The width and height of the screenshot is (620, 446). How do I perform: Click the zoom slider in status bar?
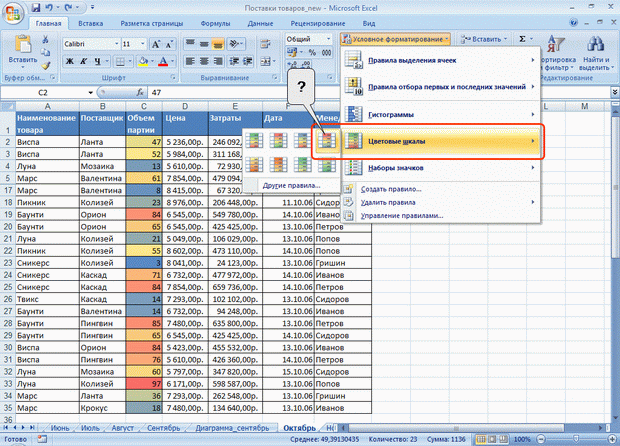[576, 439]
